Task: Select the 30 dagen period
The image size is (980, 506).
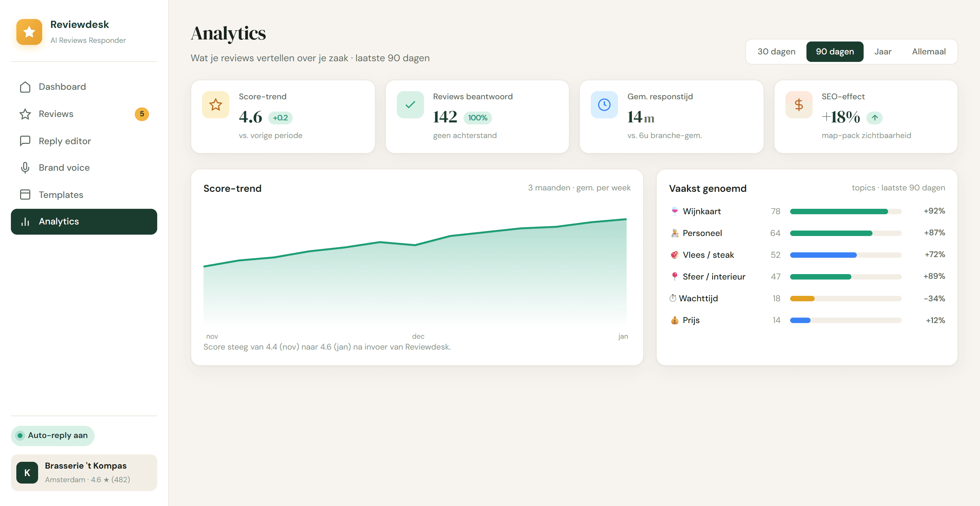Action: point(776,52)
